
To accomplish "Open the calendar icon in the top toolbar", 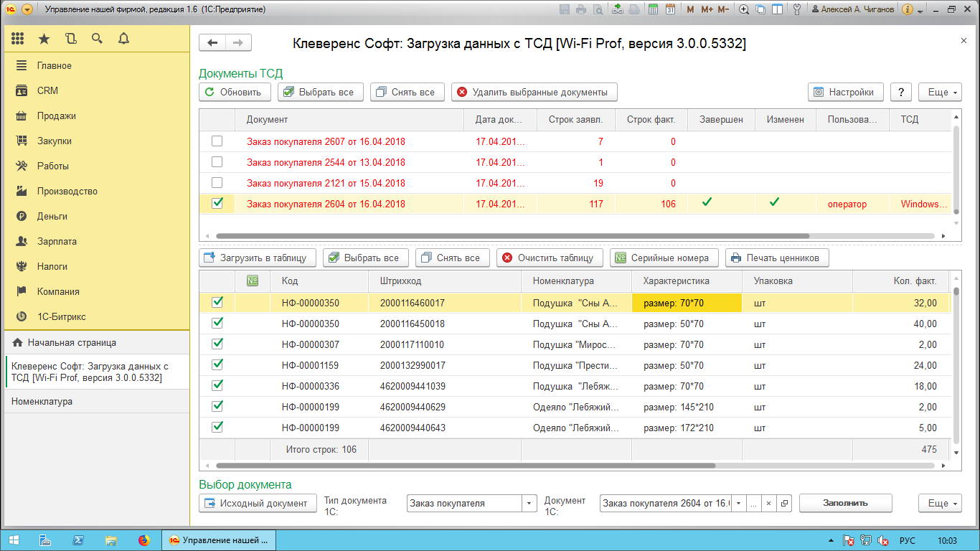I will point(670,9).
